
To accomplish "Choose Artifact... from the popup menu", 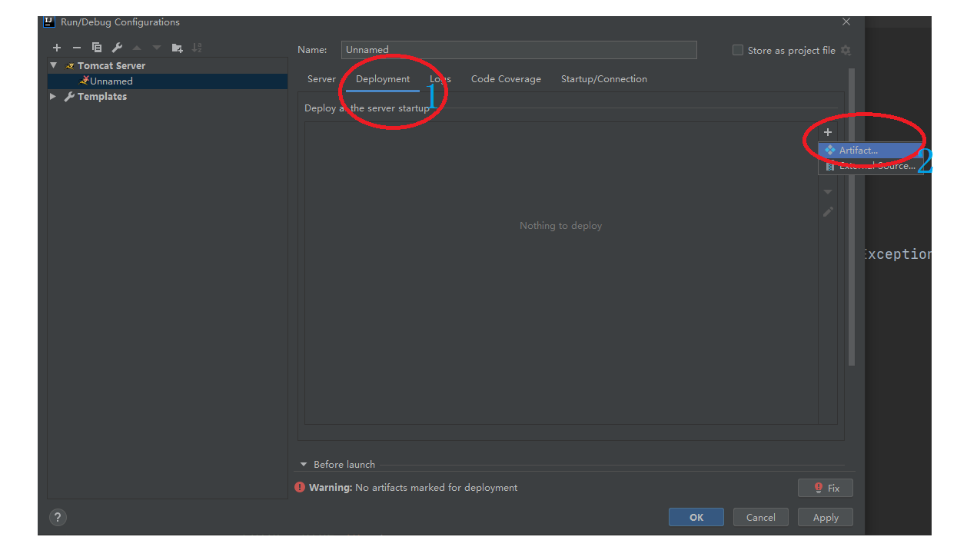I will point(869,151).
